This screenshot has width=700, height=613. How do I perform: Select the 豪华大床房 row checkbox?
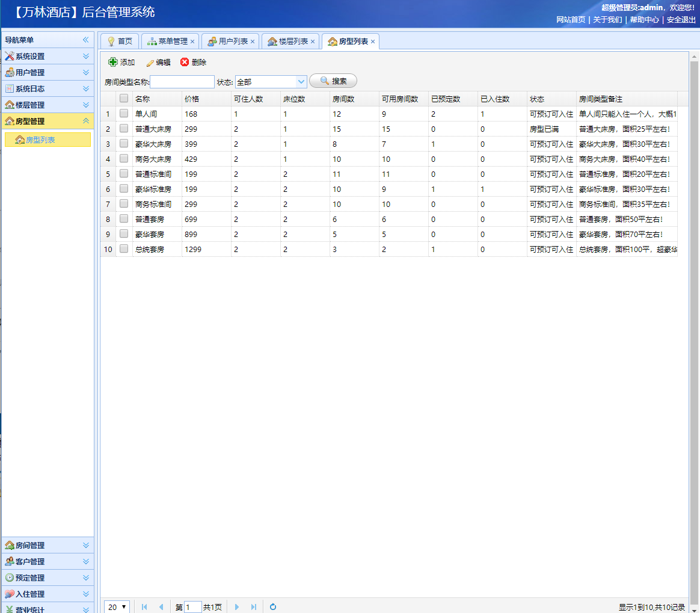[x=124, y=143]
